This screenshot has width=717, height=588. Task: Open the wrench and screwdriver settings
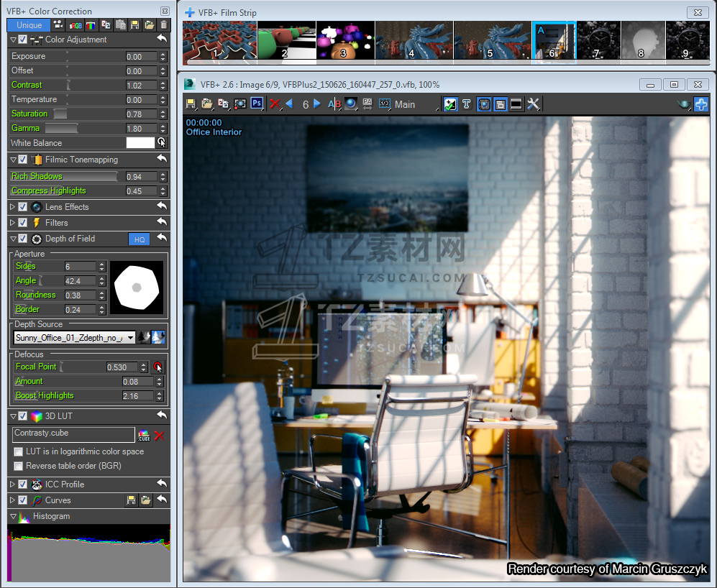pos(533,104)
